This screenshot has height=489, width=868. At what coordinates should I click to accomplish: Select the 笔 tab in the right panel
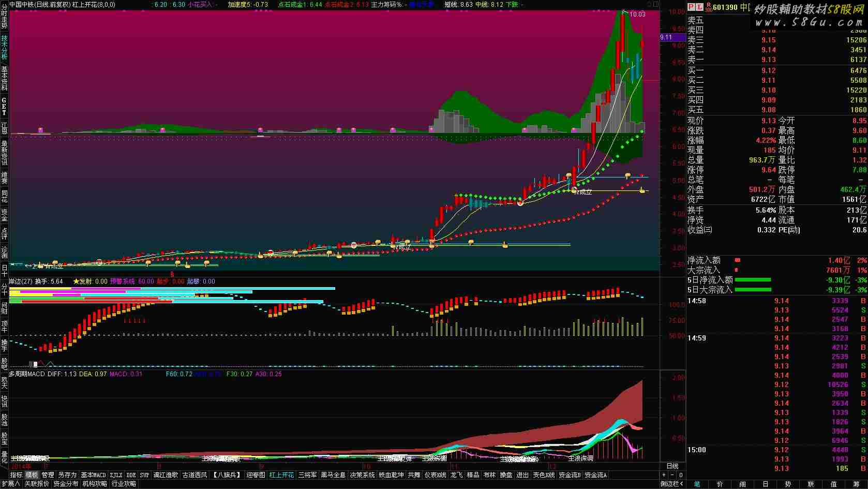[x=697, y=484]
